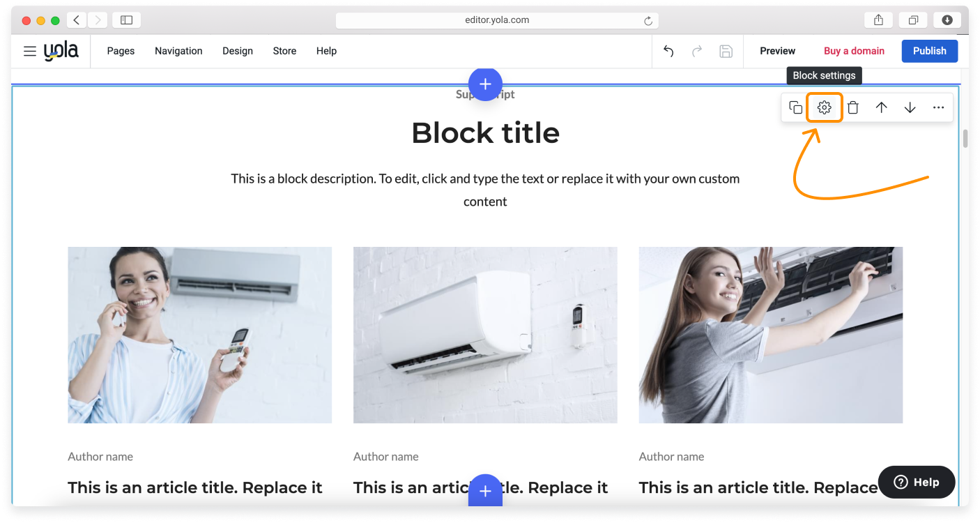Toggle Safari sidebar view

point(126,20)
